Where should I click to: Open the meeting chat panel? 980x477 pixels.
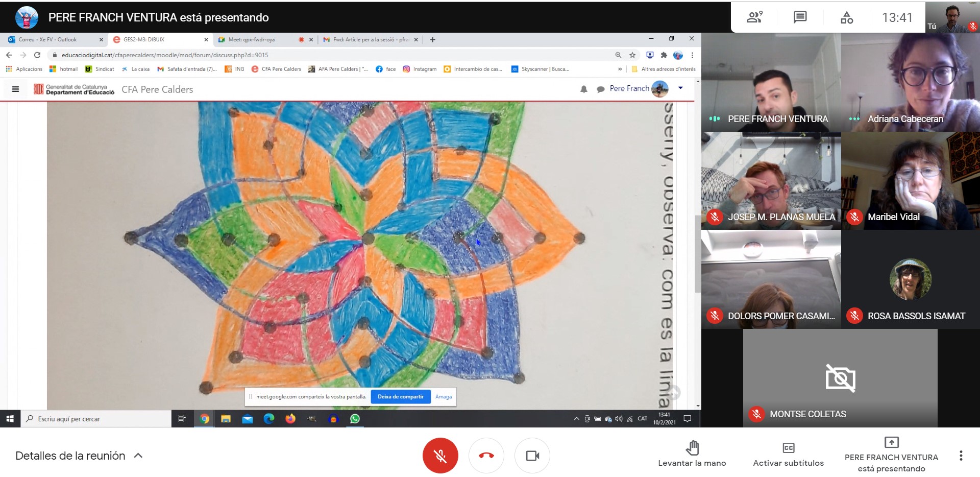(800, 17)
